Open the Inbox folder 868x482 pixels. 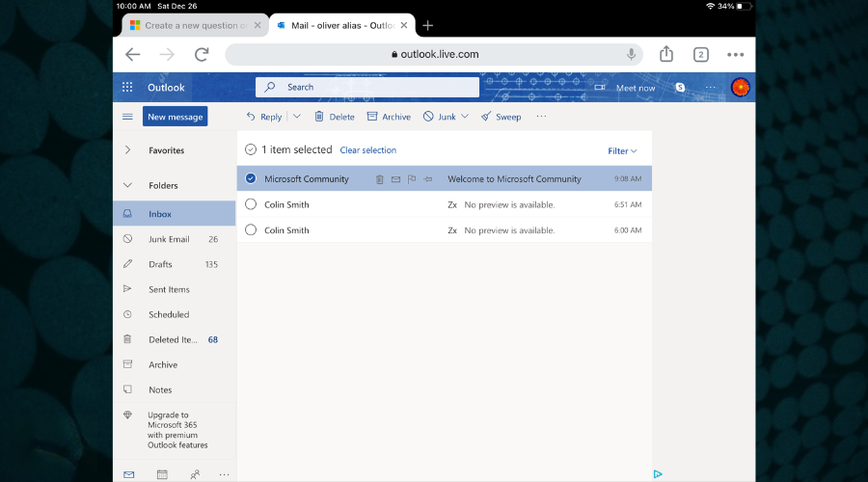click(175, 214)
